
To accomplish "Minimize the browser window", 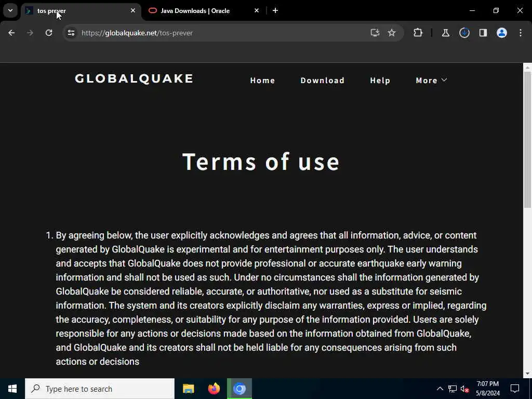I will 472,10.
